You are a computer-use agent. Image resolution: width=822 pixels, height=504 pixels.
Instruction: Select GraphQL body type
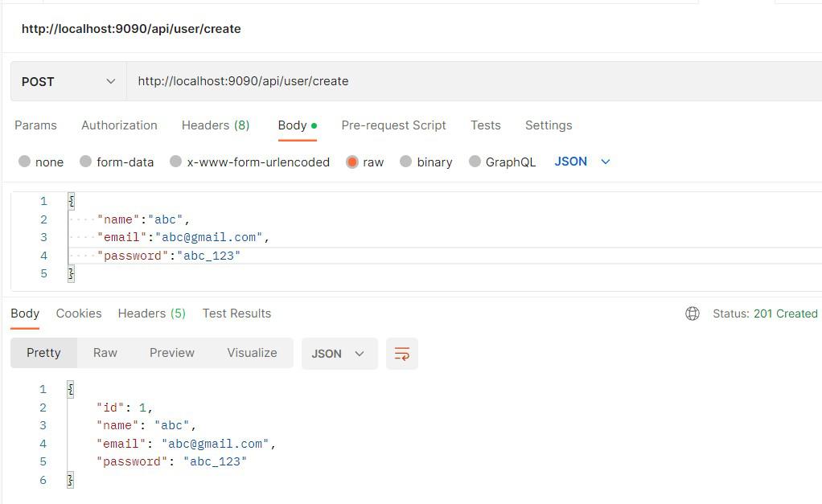pos(475,162)
